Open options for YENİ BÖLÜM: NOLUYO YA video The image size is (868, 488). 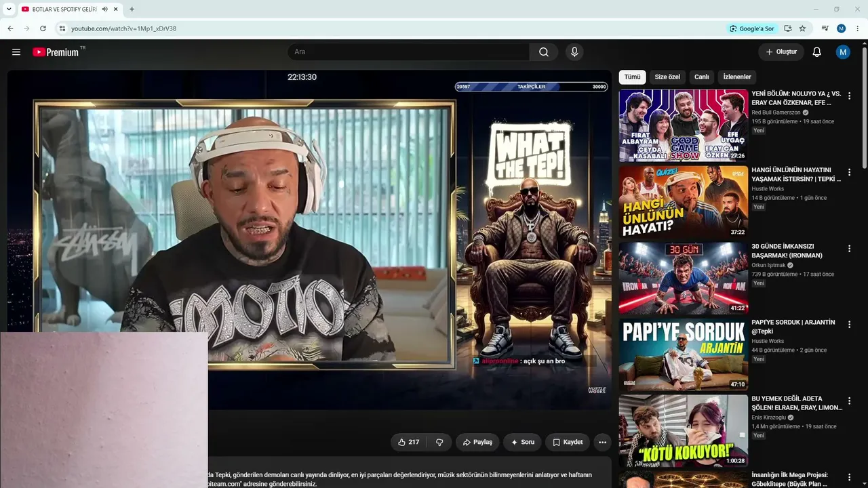[x=849, y=96]
